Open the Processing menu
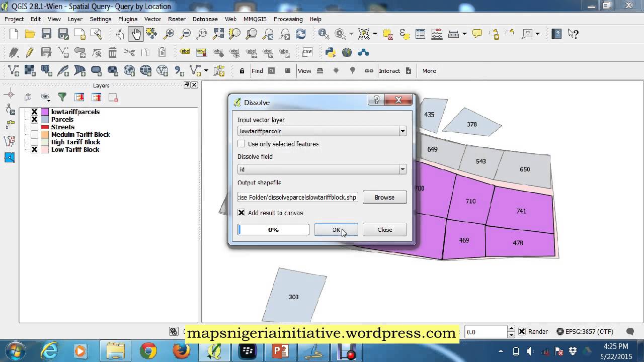This screenshot has height=362, width=644. (x=288, y=19)
